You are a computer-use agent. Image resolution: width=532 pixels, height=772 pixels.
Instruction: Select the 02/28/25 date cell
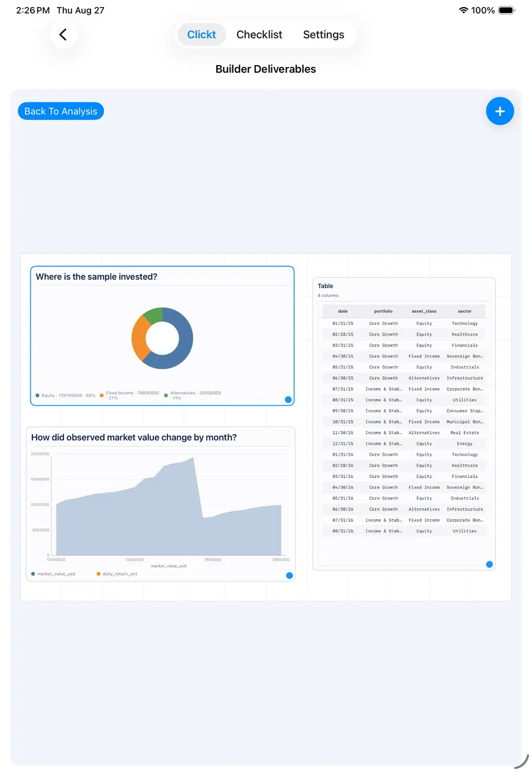pyautogui.click(x=343, y=334)
